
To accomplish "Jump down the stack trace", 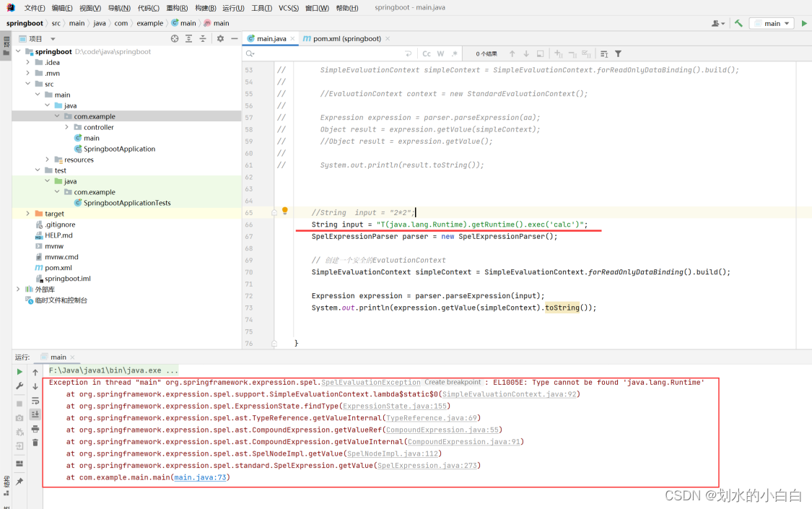I will tap(35, 386).
